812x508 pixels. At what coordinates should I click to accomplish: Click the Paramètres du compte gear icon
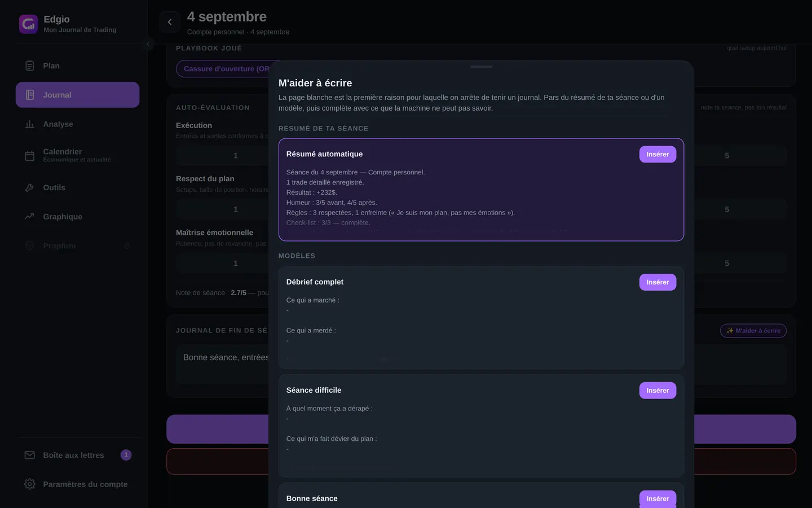pyautogui.click(x=30, y=484)
